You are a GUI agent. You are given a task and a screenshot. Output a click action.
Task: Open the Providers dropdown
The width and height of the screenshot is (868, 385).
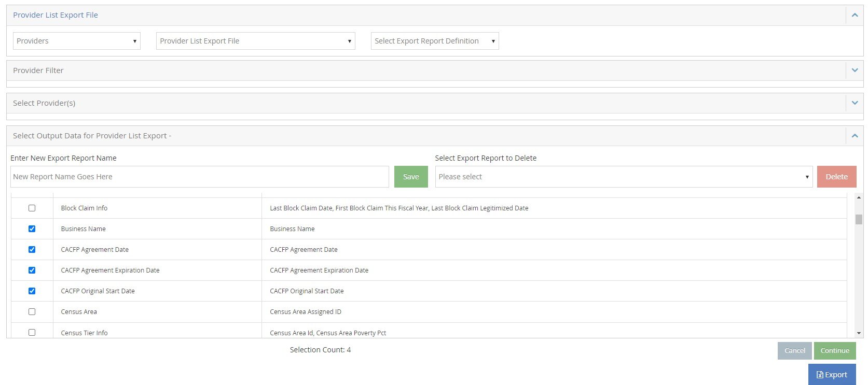click(76, 41)
